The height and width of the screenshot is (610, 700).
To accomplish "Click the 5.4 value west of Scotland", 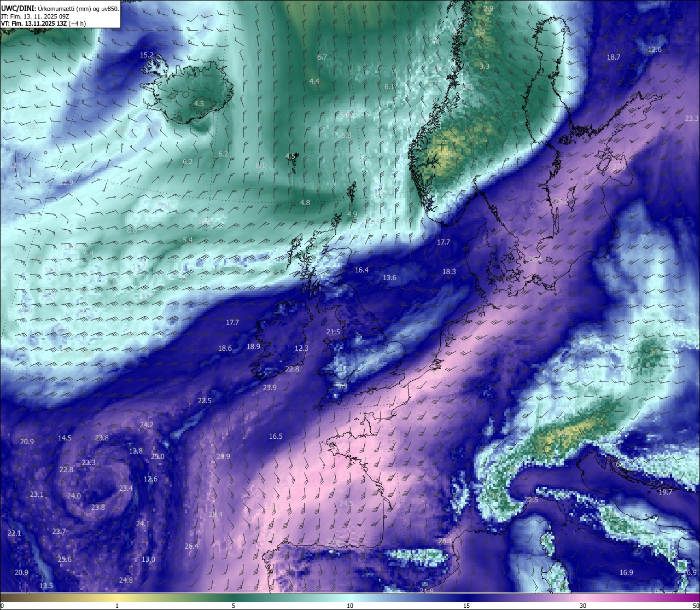I will pos(188,240).
